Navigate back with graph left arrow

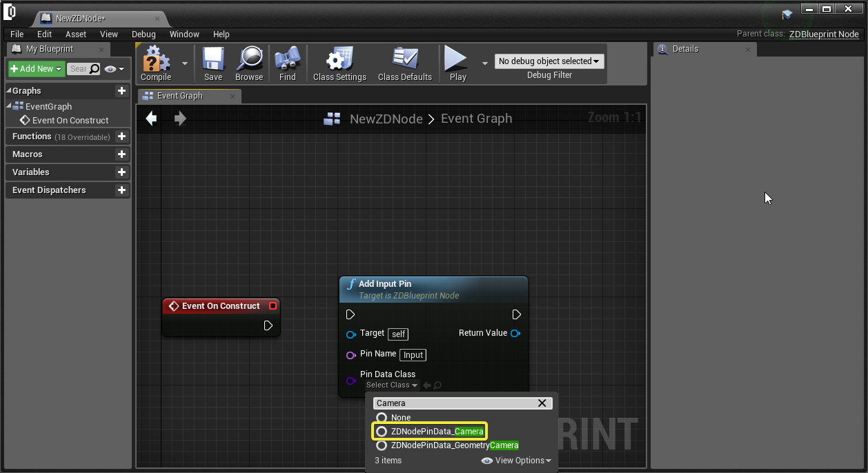tap(151, 119)
